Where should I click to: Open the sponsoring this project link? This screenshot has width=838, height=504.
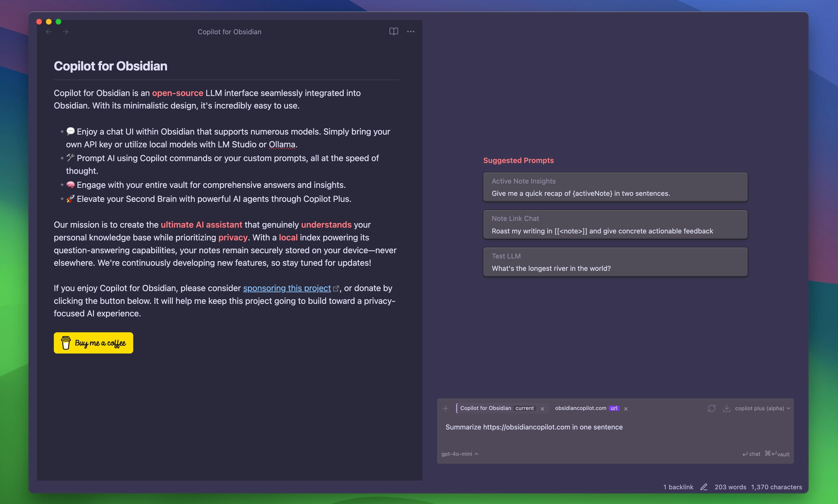pyautogui.click(x=287, y=288)
